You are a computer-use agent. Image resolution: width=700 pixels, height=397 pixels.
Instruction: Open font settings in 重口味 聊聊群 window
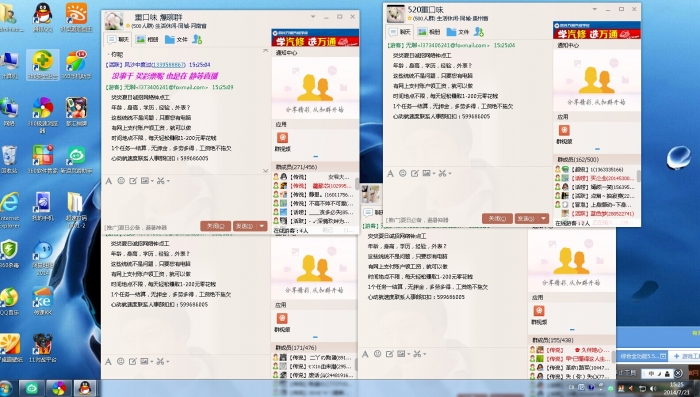109,181
